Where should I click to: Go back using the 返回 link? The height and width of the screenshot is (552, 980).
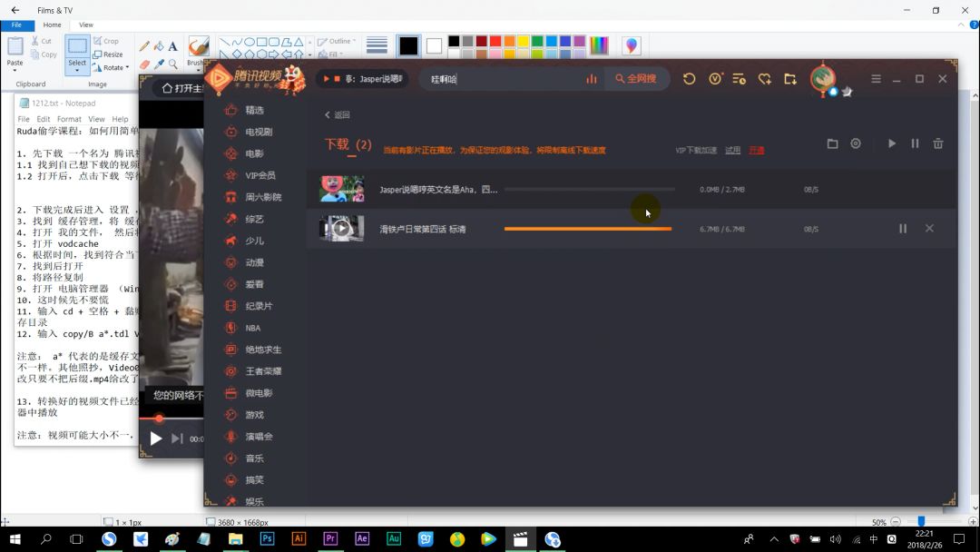tap(338, 115)
